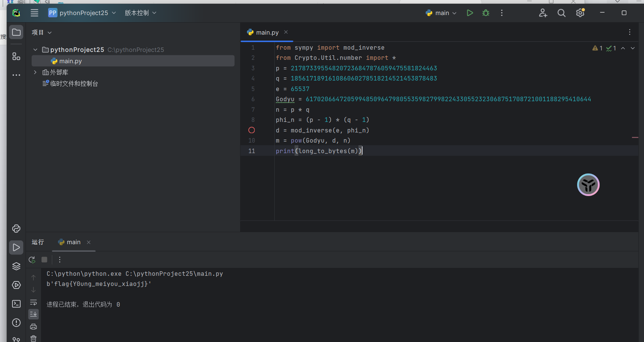
Task: Close the main run tab
Action: pos(89,242)
